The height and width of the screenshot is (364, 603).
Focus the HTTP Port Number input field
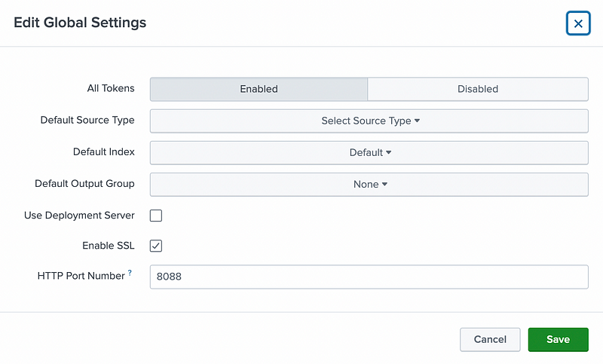(x=369, y=277)
